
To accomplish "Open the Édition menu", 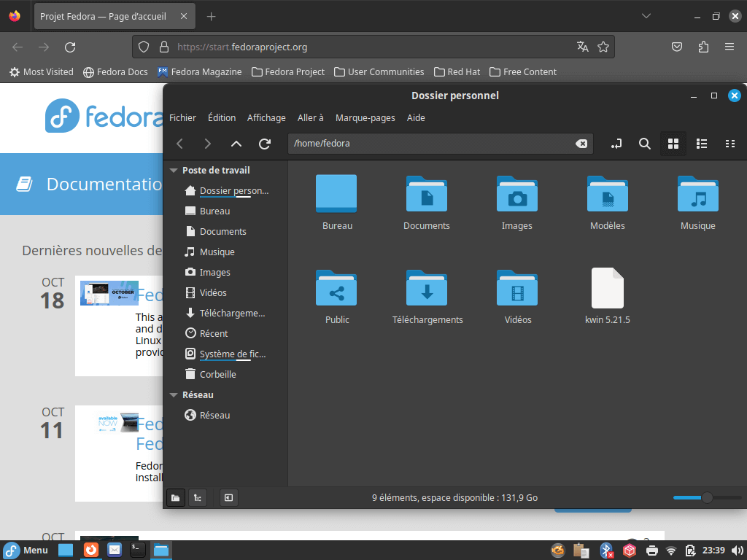I will (222, 117).
